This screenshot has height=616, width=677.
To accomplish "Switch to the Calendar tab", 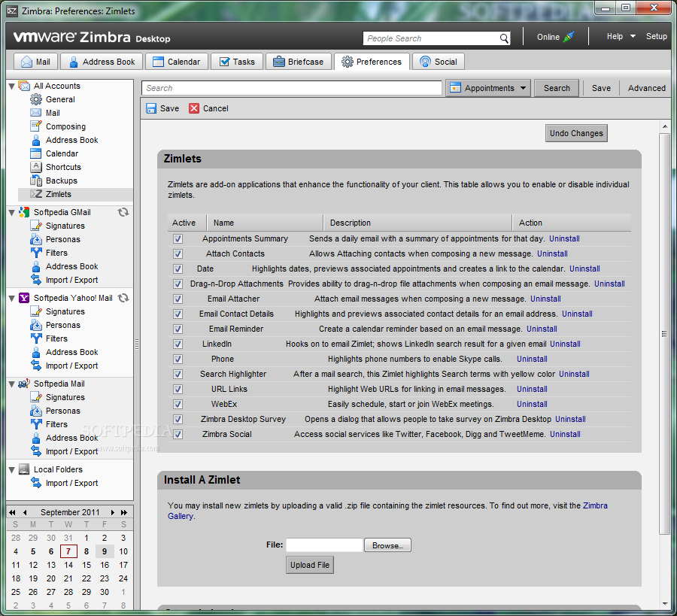I will coord(177,62).
